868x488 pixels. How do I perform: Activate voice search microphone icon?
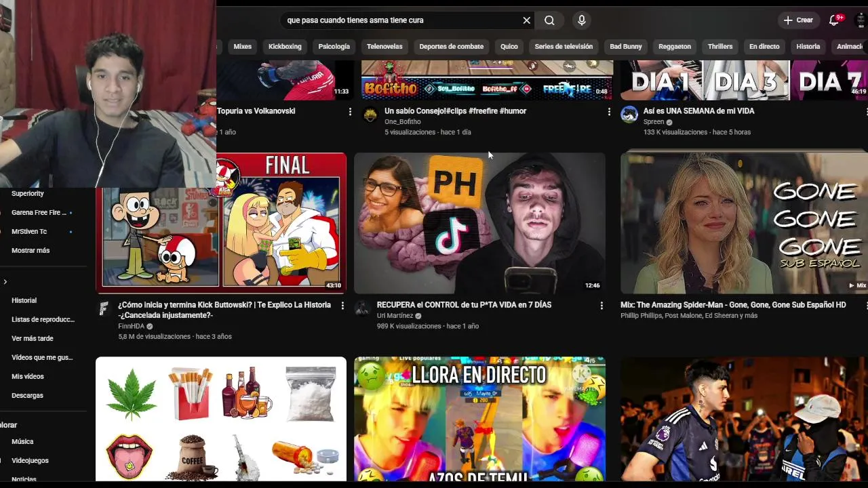point(581,20)
